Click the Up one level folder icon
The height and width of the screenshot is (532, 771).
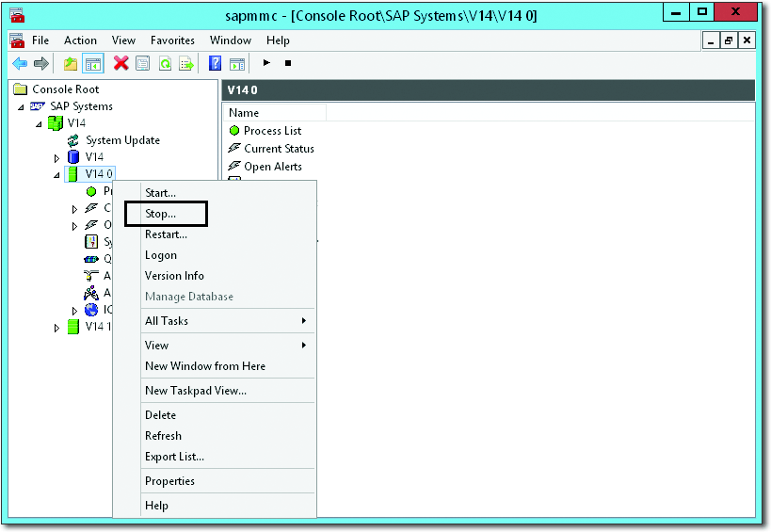click(x=71, y=63)
